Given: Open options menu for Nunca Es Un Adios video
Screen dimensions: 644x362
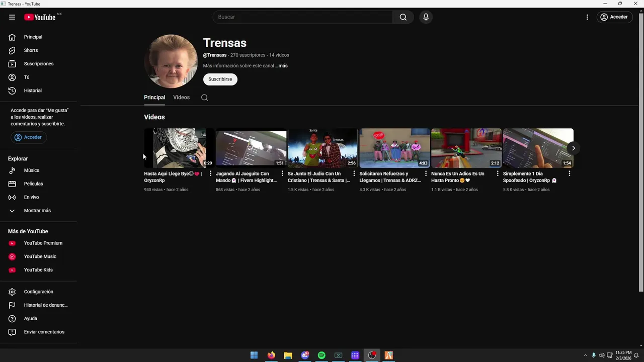Looking at the screenshot, I should pyautogui.click(x=498, y=173).
